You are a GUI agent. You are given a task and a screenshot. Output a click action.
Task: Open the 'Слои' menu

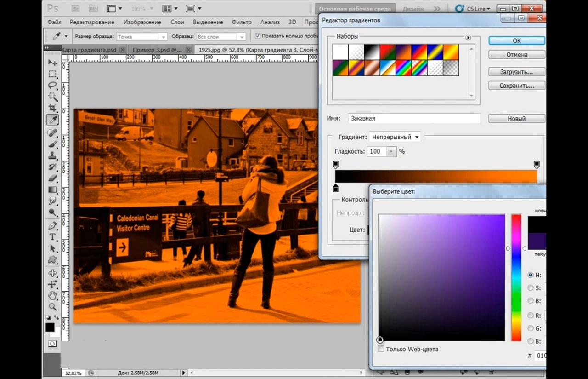tap(177, 22)
